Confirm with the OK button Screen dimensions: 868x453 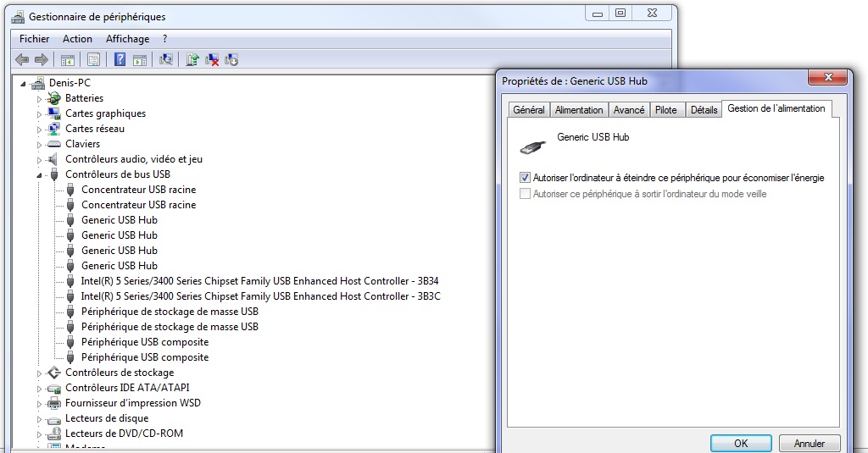(x=741, y=443)
